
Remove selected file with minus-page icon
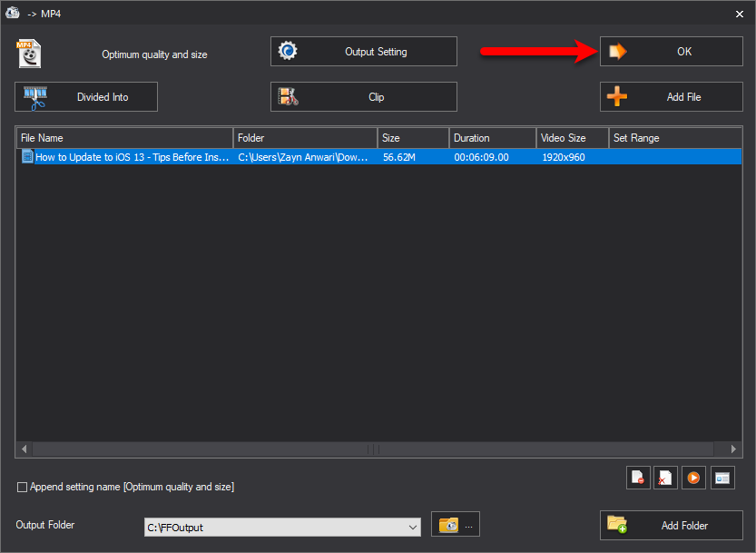638,478
